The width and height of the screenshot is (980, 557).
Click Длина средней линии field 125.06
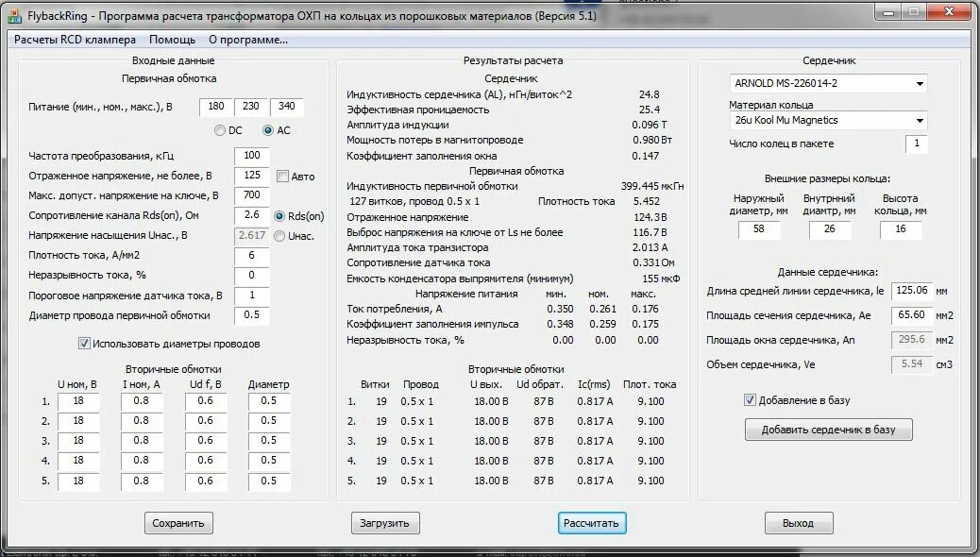[912, 291]
